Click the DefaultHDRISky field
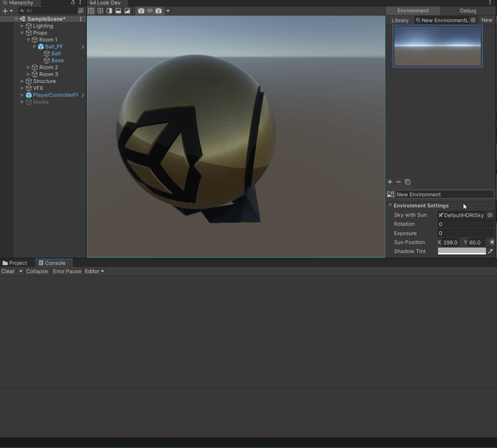The height and width of the screenshot is (448, 497). [462, 215]
